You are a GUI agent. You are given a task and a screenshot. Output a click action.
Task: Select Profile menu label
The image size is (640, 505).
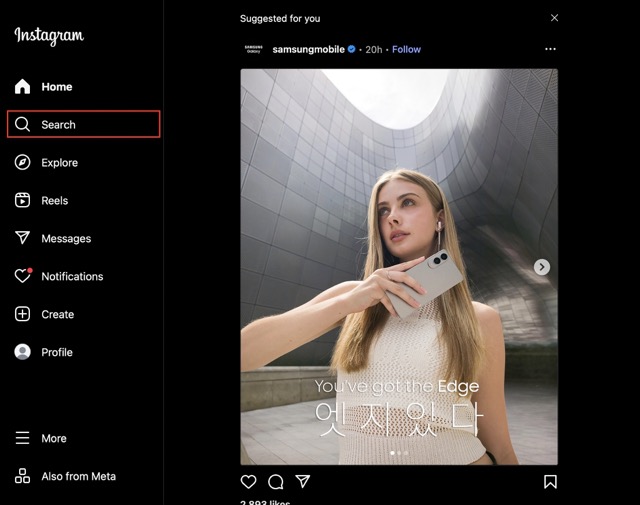[x=57, y=352]
